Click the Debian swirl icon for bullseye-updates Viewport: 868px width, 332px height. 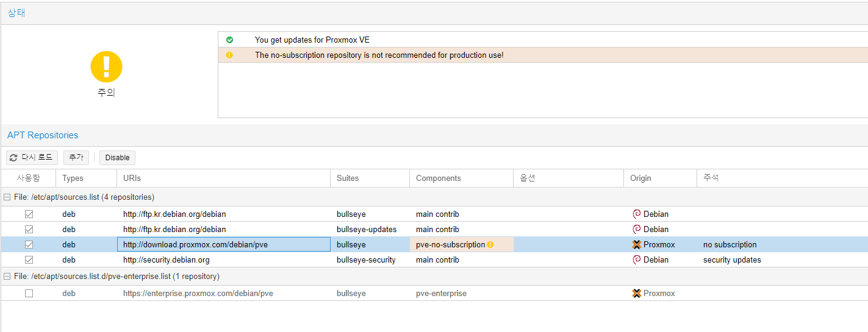point(637,229)
